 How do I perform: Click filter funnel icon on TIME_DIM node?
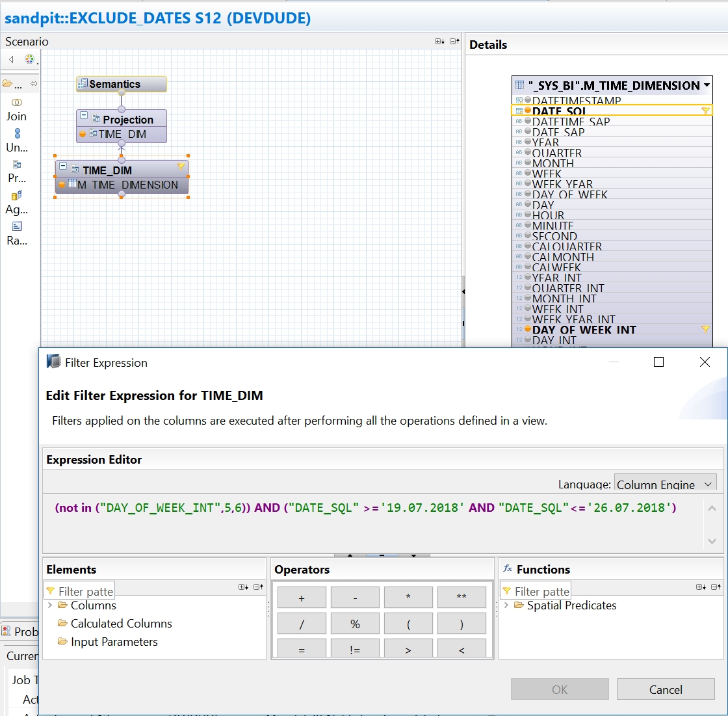(181, 166)
